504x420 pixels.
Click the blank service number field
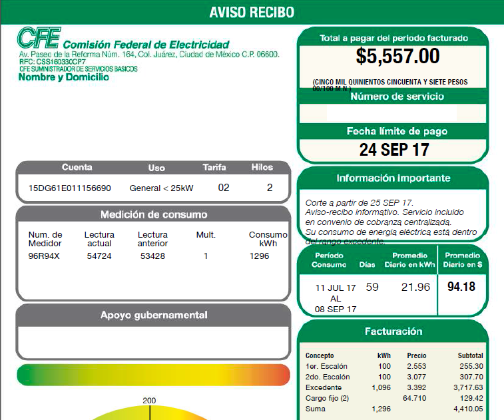393,113
